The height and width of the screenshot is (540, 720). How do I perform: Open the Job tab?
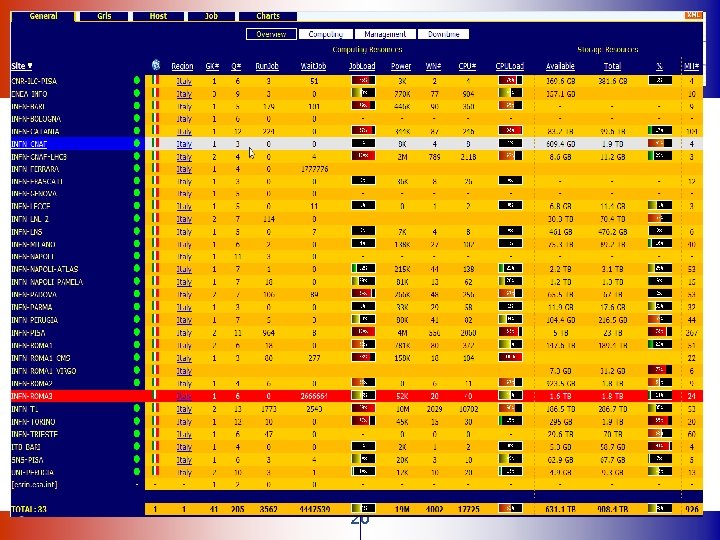[x=211, y=16]
